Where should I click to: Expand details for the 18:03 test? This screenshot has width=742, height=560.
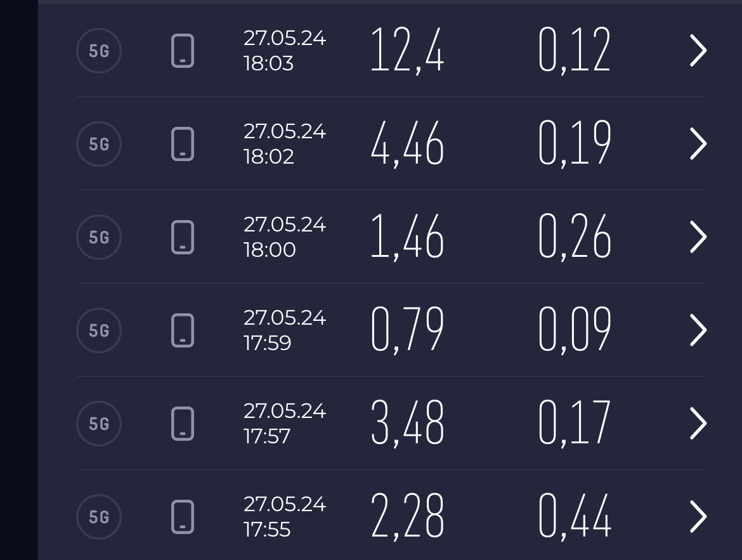tap(698, 51)
